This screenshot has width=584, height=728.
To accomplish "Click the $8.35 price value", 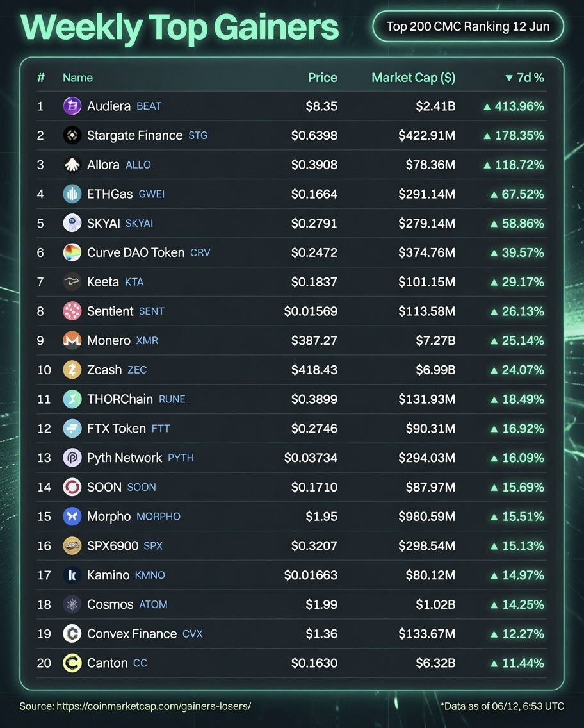I will 321,106.
